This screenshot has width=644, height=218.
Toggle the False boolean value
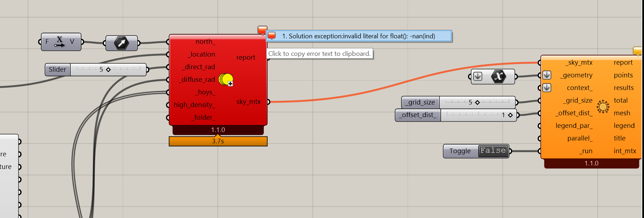pyautogui.click(x=493, y=151)
